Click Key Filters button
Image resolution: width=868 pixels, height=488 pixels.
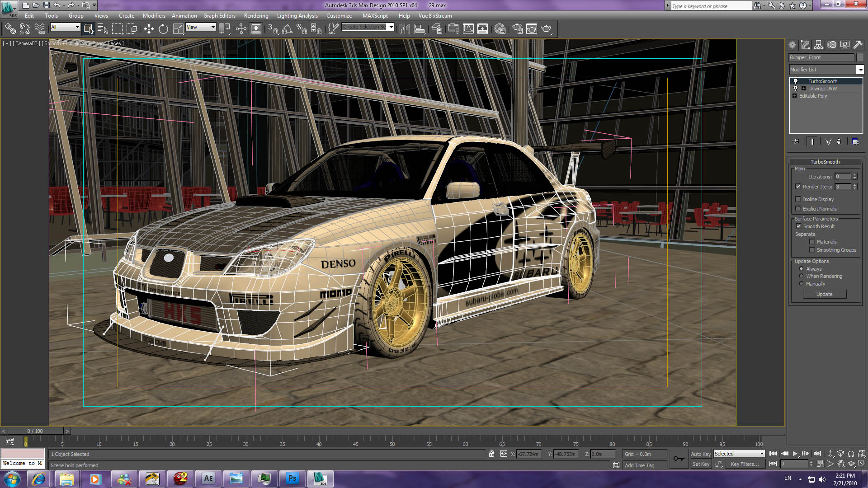(745, 464)
